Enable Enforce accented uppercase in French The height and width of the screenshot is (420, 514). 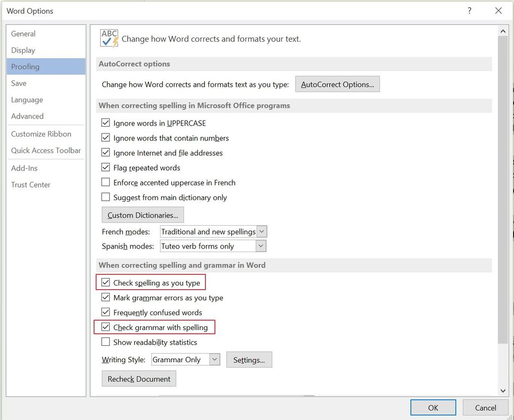[x=105, y=182]
